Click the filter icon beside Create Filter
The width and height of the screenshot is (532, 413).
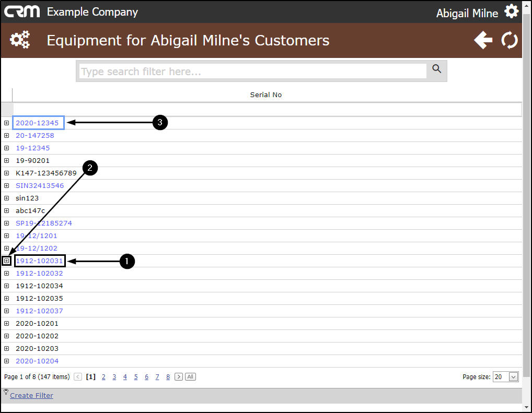coord(6,392)
